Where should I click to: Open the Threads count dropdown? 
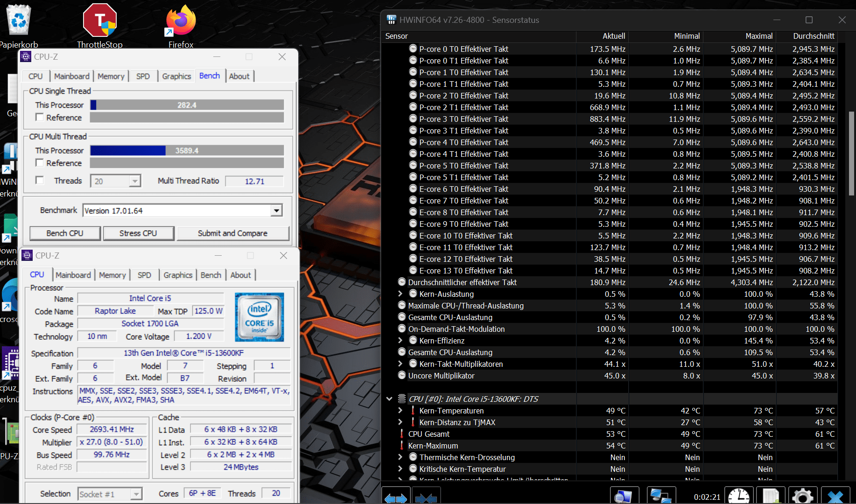pyautogui.click(x=135, y=181)
